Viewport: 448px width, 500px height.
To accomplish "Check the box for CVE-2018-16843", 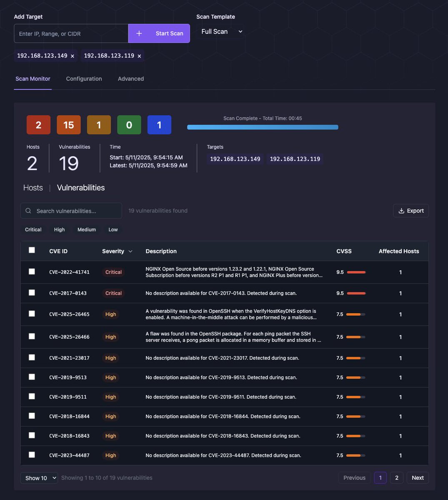I will [x=32, y=435].
